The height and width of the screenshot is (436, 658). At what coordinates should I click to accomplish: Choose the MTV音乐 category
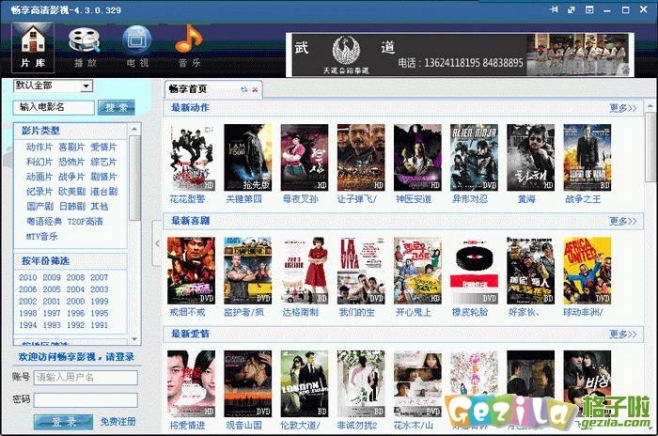42,236
